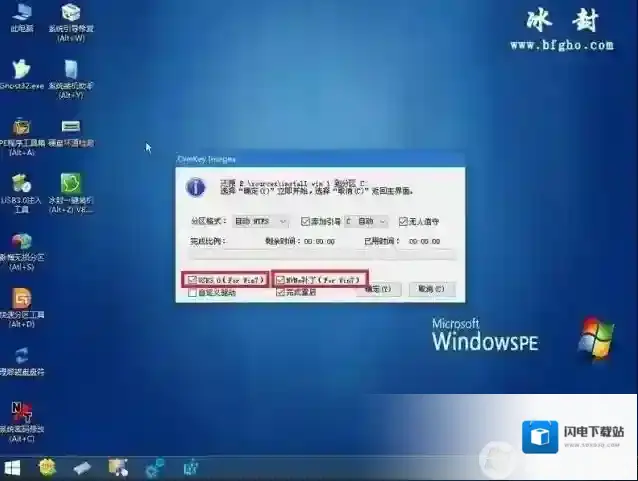Click the Windows Start button
Viewport: 638px width, 481px height.
click(x=14, y=467)
